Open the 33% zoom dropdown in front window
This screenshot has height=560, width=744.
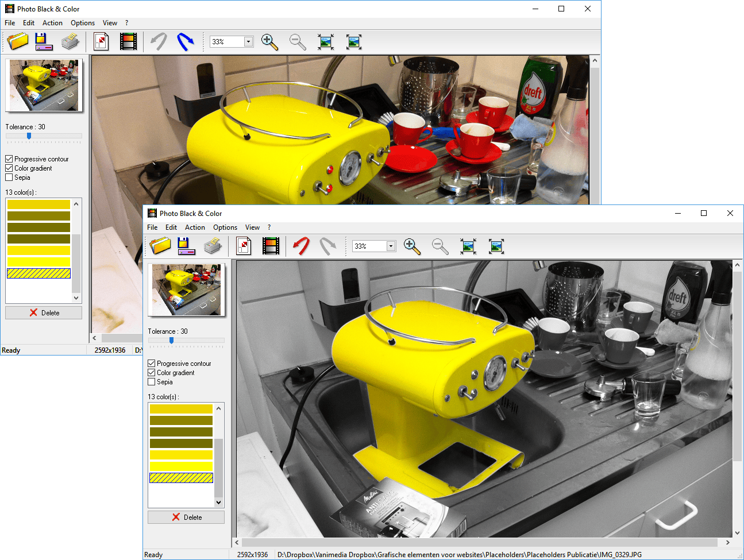(x=391, y=246)
